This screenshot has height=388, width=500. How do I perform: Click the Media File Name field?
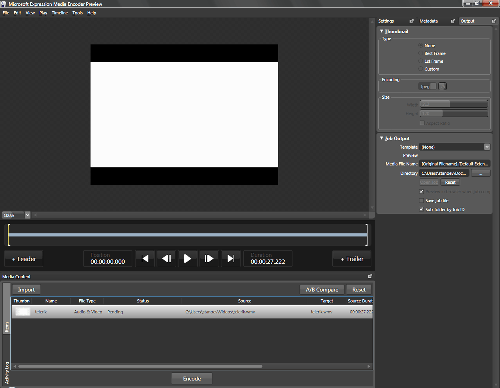455,164
